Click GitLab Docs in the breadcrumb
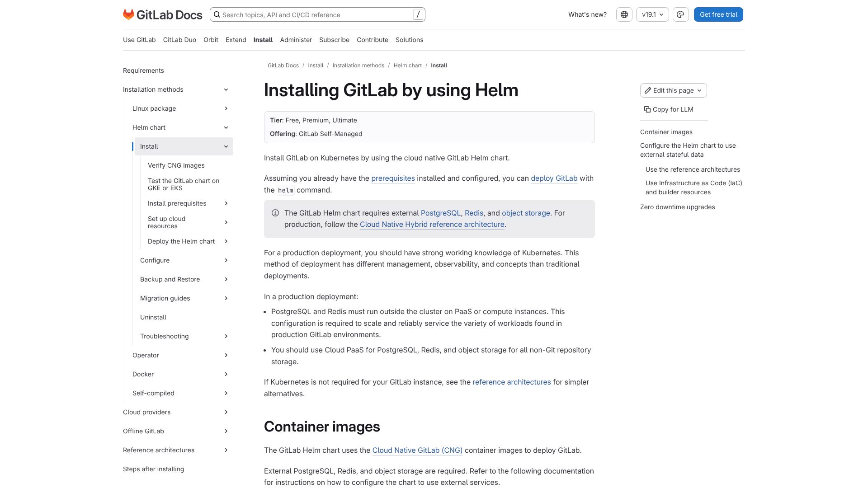This screenshot has height=488, width=868. point(283,66)
